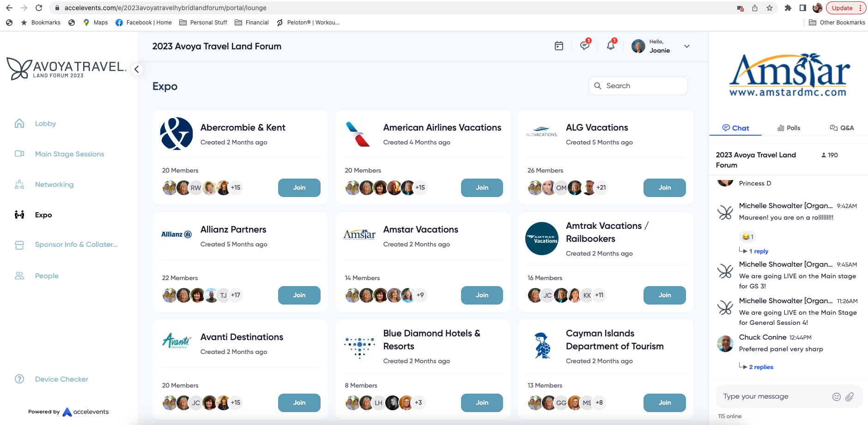Image resolution: width=868 pixels, height=425 pixels.
Task: Go to Main Stage Sessions
Action: tap(69, 154)
